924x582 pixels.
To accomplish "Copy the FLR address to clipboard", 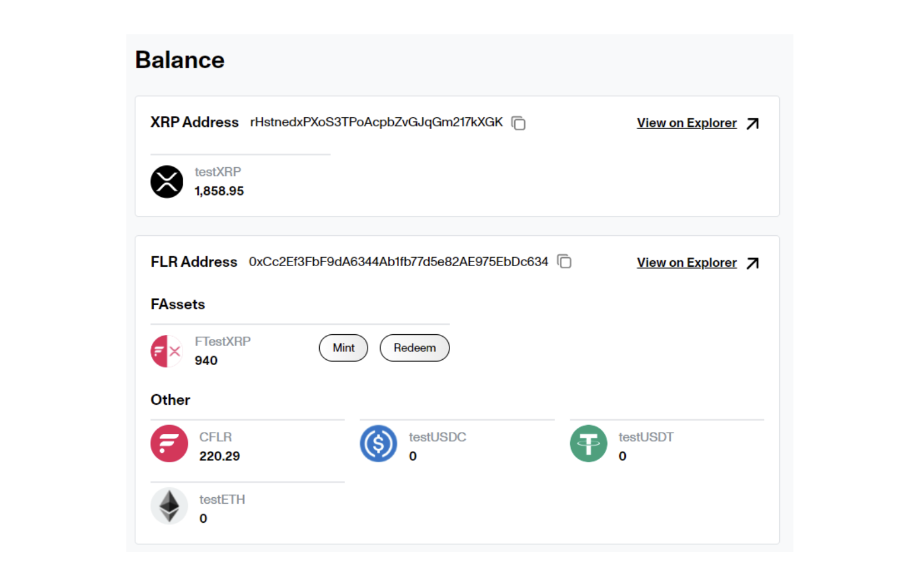I will pyautogui.click(x=564, y=261).
